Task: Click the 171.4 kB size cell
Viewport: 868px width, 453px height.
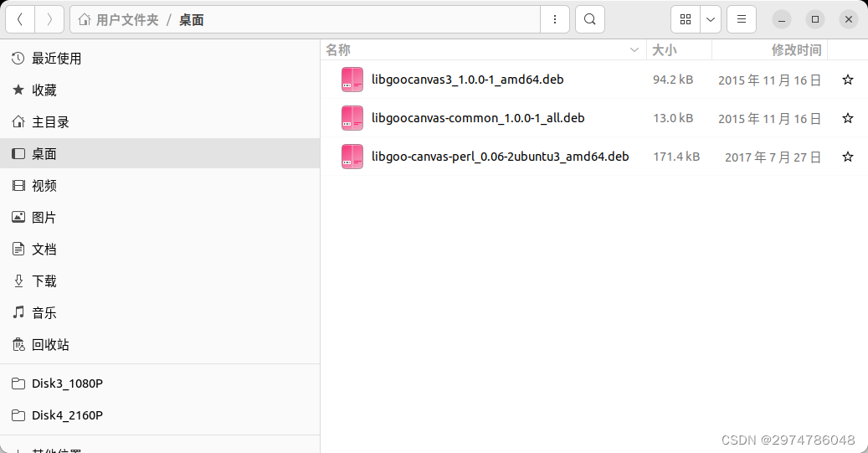Action: pyautogui.click(x=676, y=157)
